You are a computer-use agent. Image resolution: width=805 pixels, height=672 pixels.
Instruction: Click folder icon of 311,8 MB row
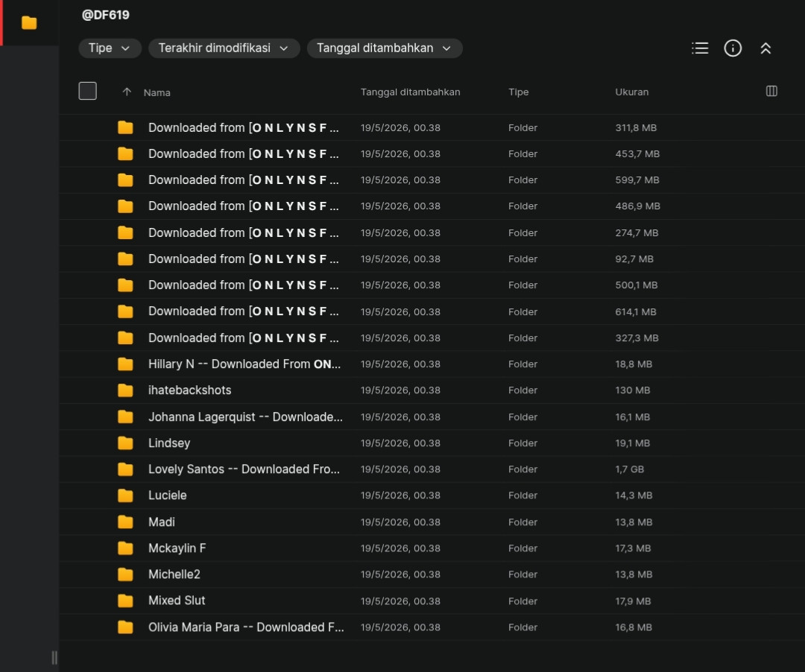[x=125, y=127]
